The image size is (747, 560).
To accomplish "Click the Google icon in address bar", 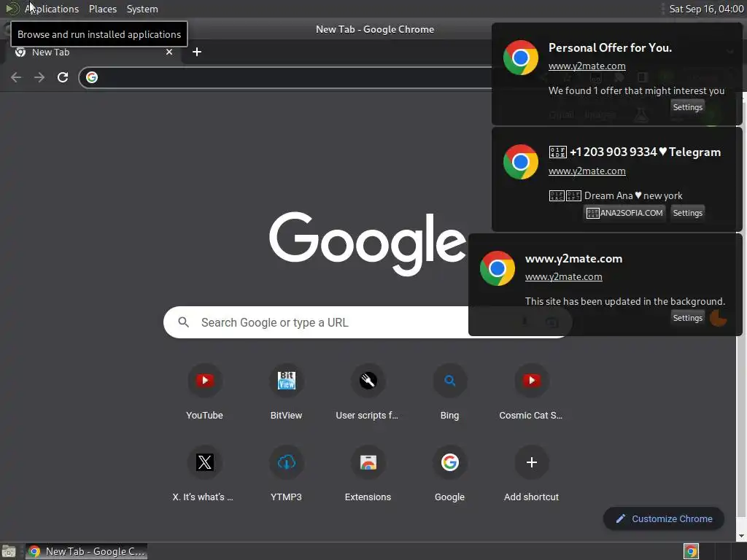I will (92, 77).
